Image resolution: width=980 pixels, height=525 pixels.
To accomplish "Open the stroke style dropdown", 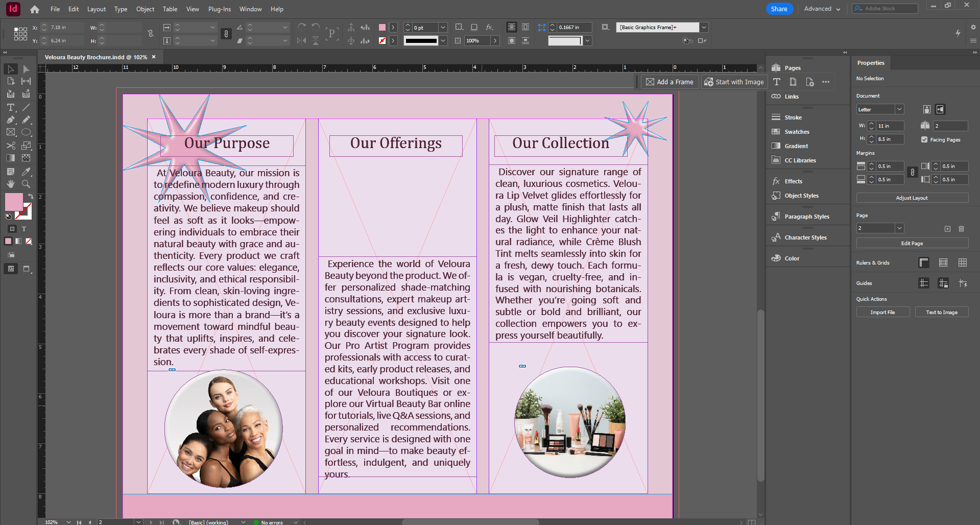I will point(443,40).
